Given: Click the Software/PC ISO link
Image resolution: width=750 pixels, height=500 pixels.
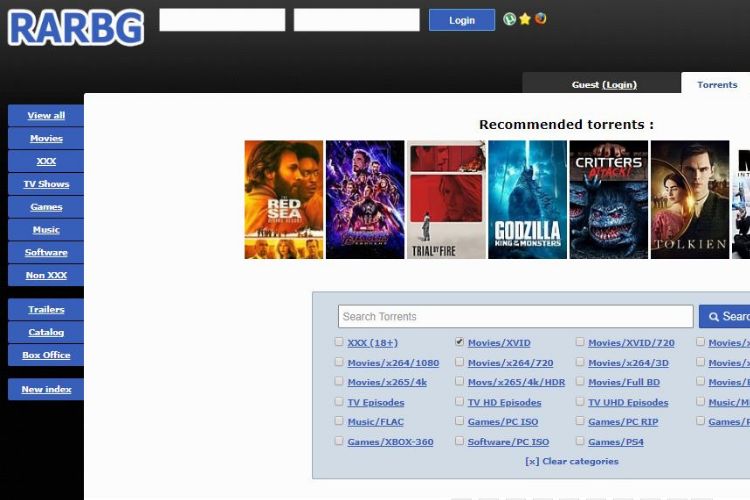Looking at the screenshot, I should coord(508,442).
